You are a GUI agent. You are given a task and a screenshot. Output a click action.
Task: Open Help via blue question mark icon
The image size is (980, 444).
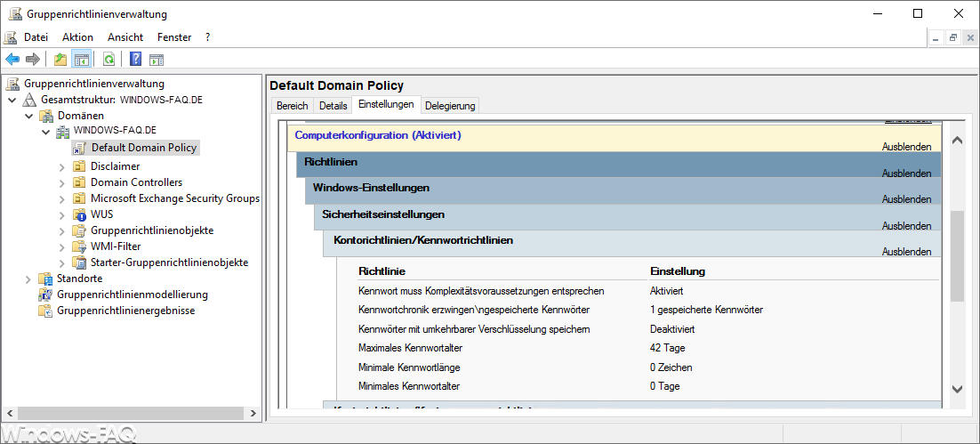135,60
